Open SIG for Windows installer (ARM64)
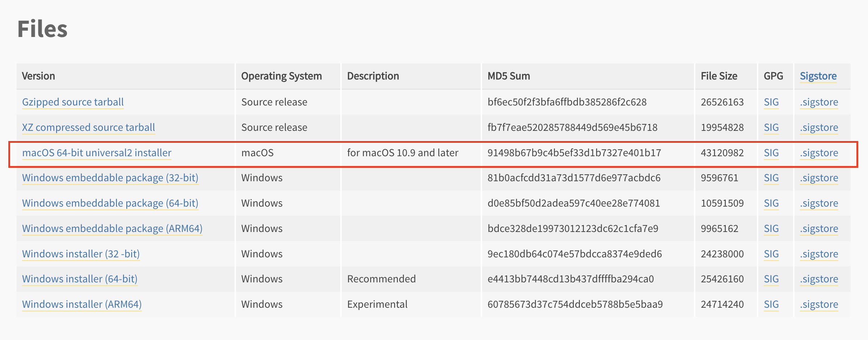This screenshot has width=868, height=340. 771,304
